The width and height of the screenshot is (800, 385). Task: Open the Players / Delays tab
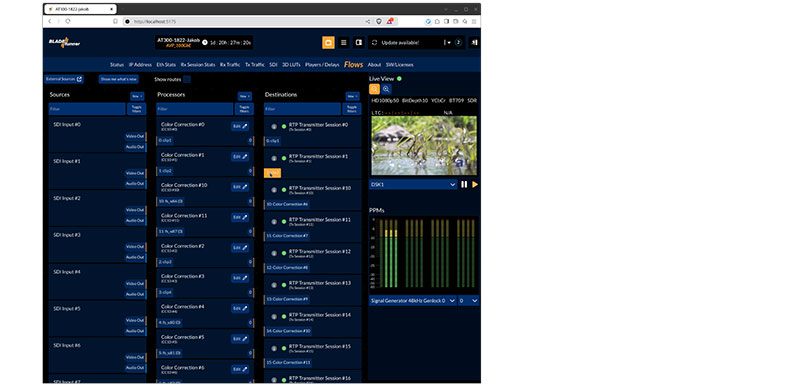[x=322, y=65]
